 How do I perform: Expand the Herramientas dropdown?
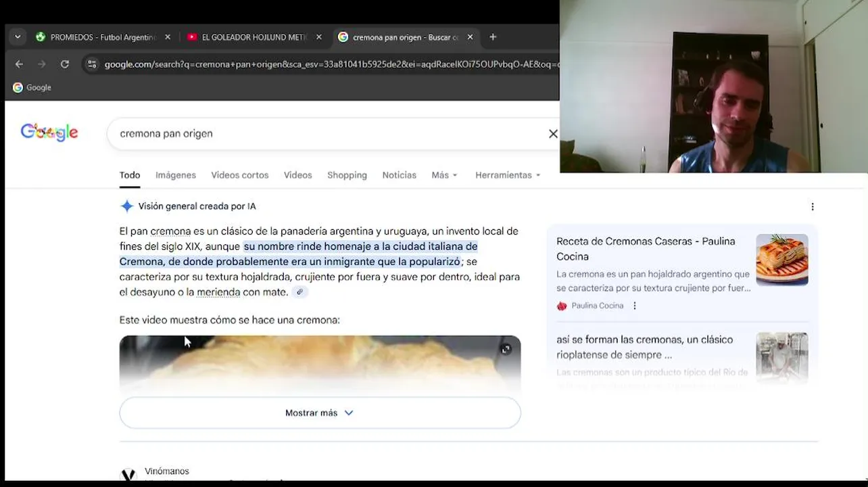pos(508,175)
